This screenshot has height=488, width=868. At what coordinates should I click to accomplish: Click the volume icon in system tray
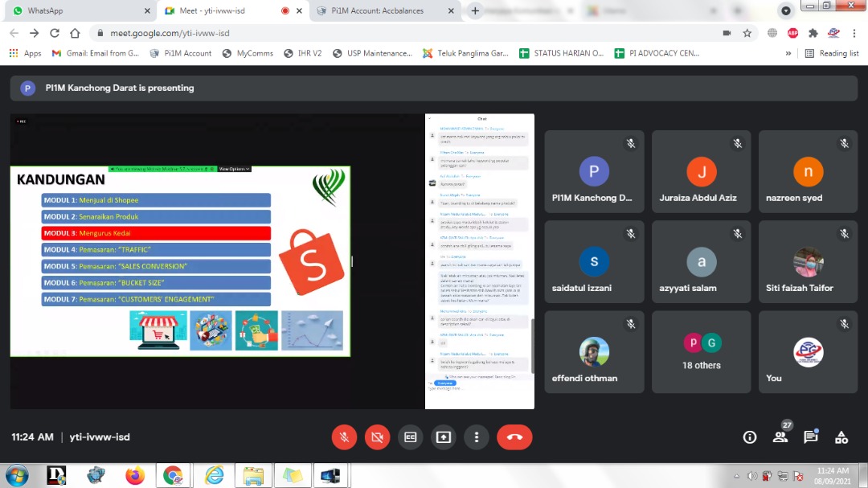751,476
